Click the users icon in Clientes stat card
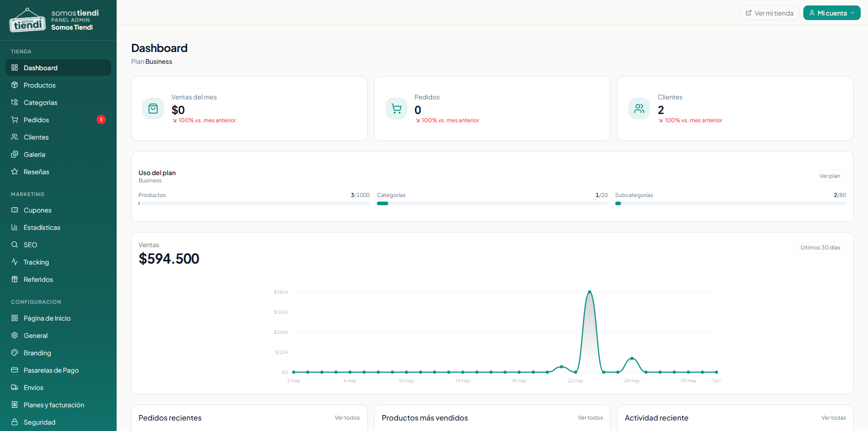The image size is (868, 431). (639, 109)
